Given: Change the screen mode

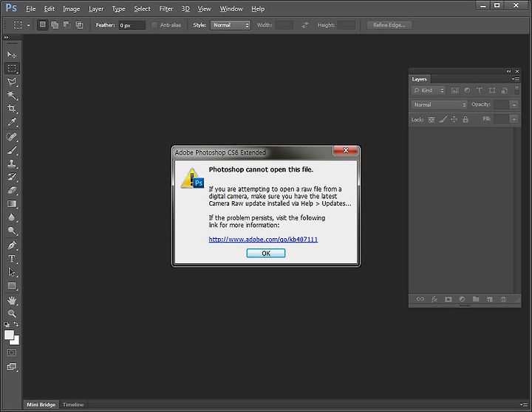Looking at the screenshot, I should point(12,367).
